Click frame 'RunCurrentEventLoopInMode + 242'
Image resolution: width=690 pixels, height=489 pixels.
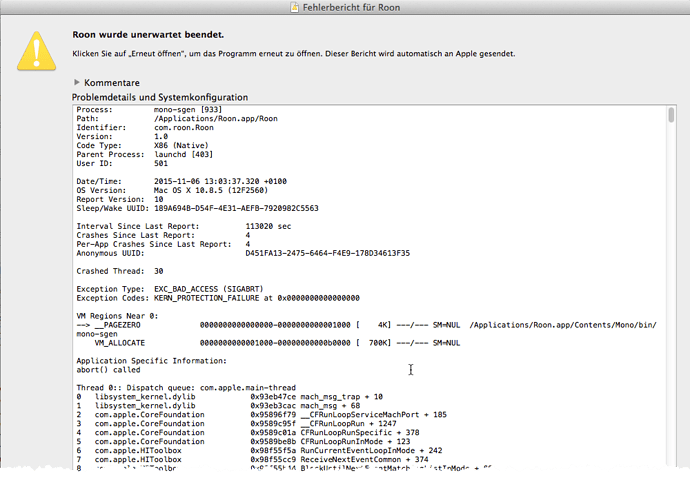pos(371,451)
